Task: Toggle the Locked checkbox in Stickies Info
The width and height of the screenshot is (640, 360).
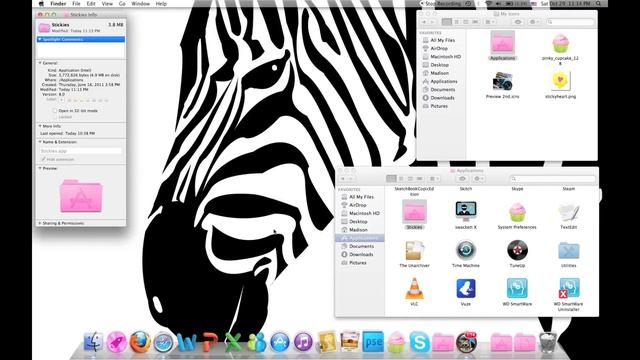Action: click(54, 117)
